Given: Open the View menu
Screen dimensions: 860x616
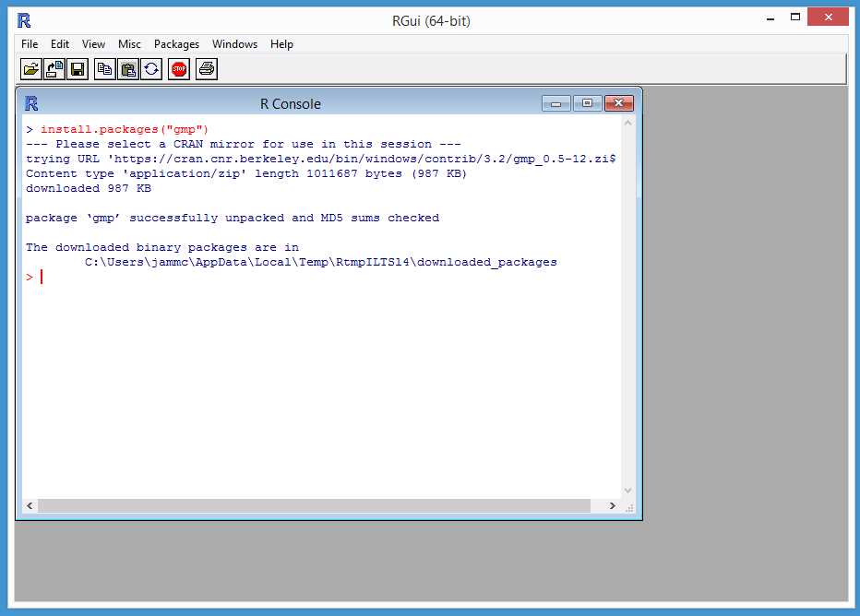Looking at the screenshot, I should (93, 44).
